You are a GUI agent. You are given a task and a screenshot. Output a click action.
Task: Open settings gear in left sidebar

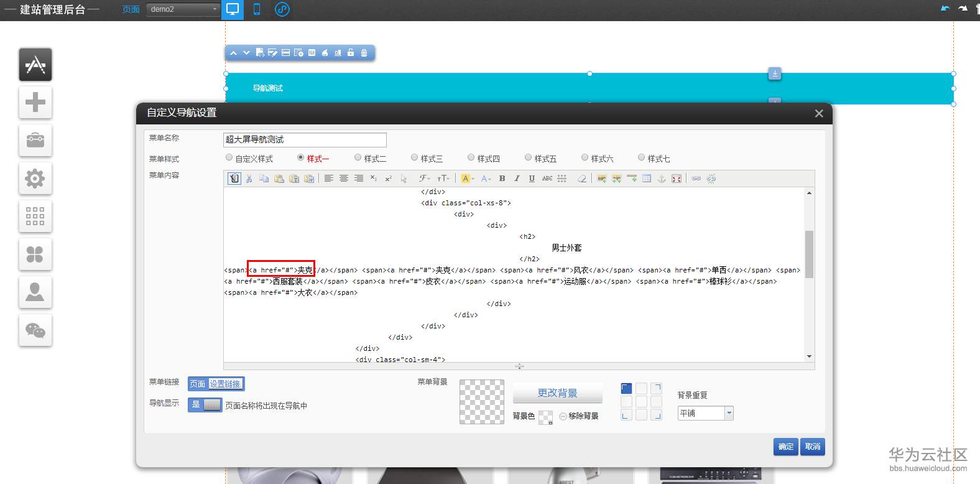tap(35, 179)
